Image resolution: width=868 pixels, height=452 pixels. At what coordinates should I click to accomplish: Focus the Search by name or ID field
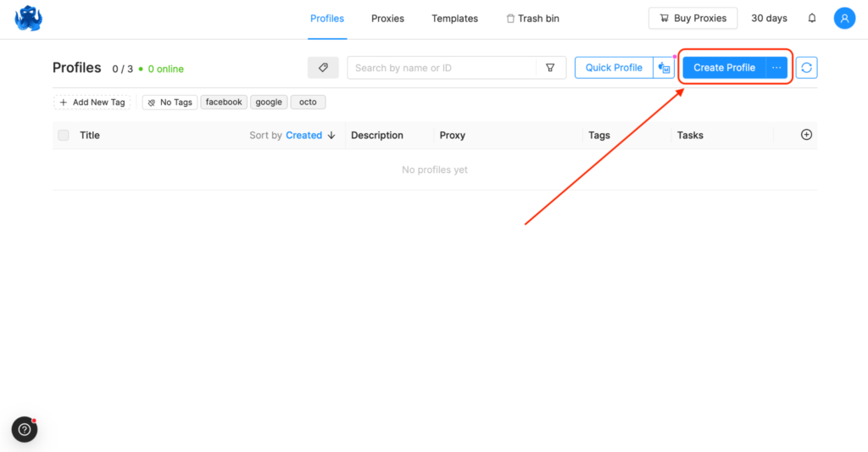442,68
